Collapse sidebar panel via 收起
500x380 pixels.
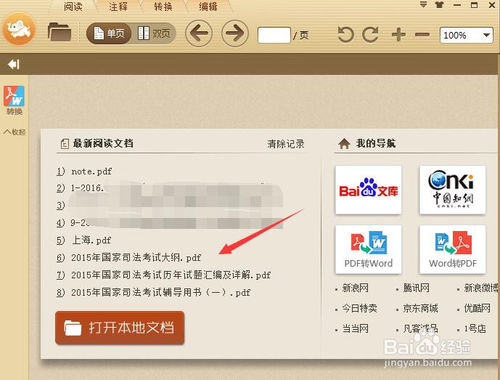(x=14, y=132)
